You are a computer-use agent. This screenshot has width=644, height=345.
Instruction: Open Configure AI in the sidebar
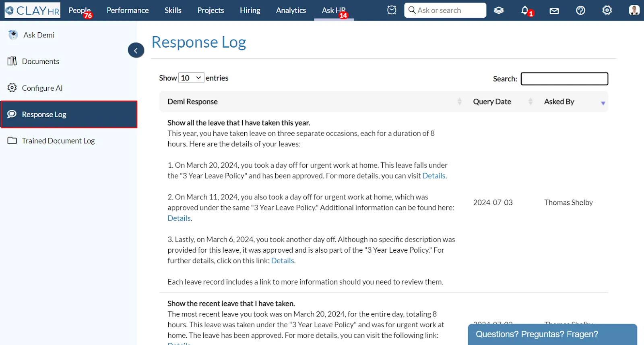pyautogui.click(x=42, y=88)
